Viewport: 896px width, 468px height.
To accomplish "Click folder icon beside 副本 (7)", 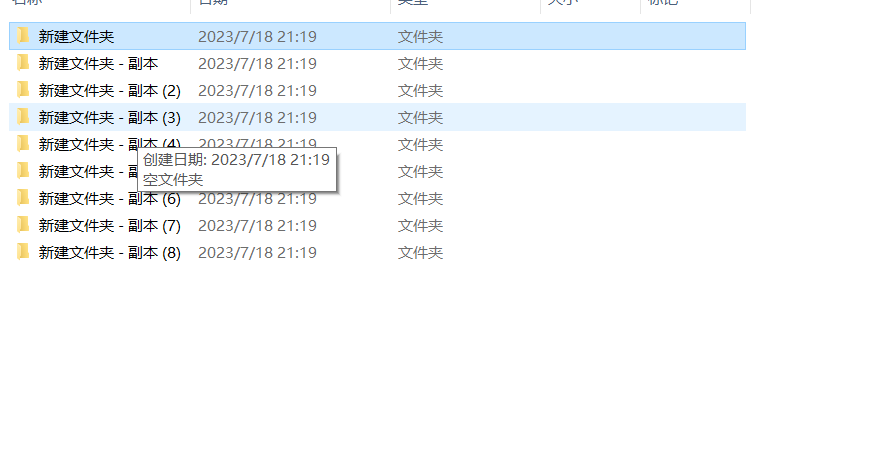I will 23,225.
